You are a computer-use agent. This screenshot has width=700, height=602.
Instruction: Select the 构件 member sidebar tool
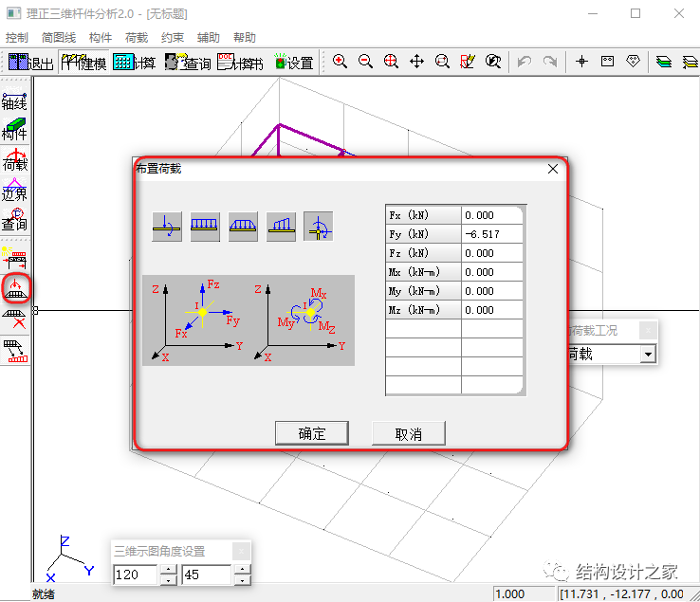[x=15, y=129]
